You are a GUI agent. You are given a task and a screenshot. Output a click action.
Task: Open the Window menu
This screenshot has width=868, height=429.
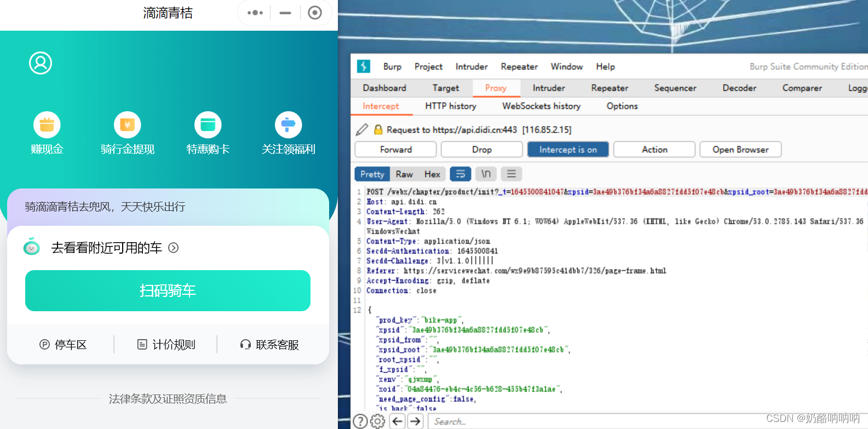pos(567,66)
